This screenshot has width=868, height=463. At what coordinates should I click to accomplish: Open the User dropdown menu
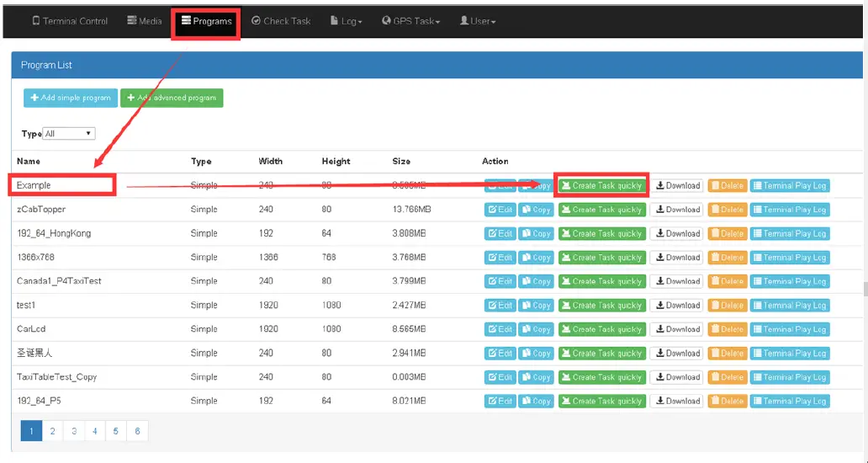tap(477, 21)
